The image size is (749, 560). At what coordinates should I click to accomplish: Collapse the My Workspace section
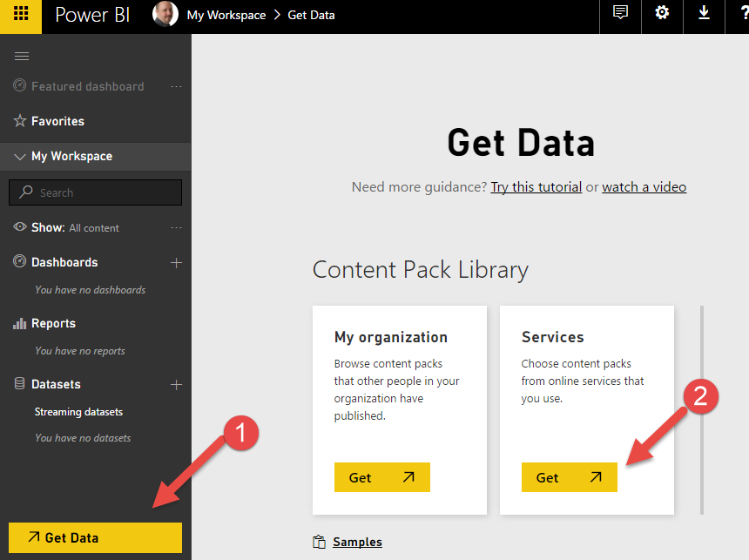[x=19, y=157]
